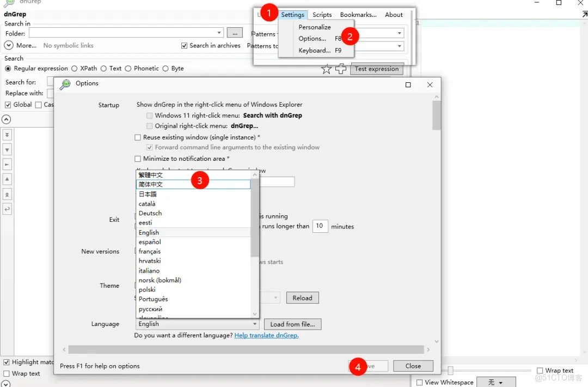Select the XPath search type
588x387 pixels.
coord(74,68)
